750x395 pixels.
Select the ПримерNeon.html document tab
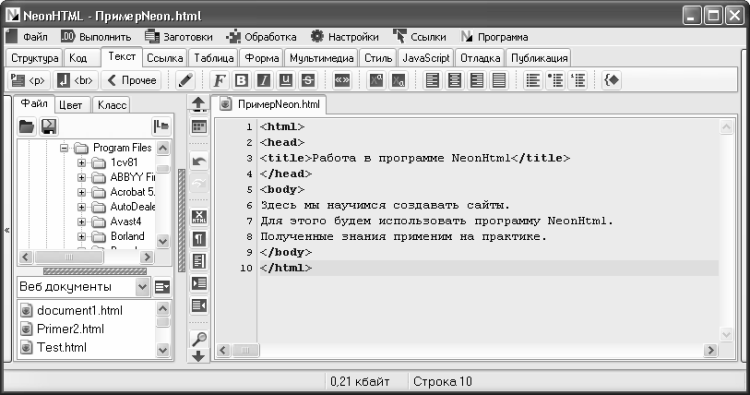click(270, 104)
